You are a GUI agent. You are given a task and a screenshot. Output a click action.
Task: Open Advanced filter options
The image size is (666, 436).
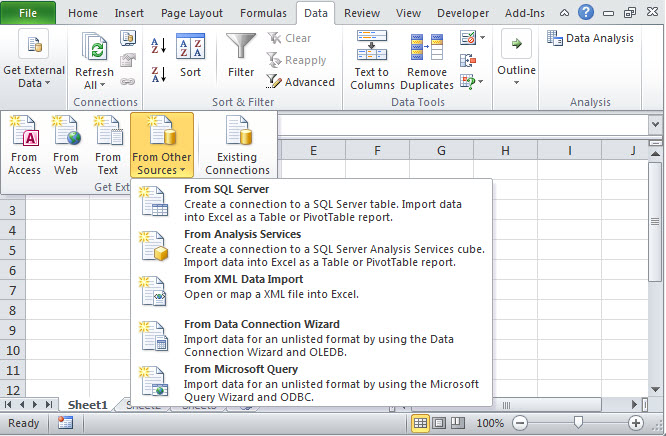[301, 82]
